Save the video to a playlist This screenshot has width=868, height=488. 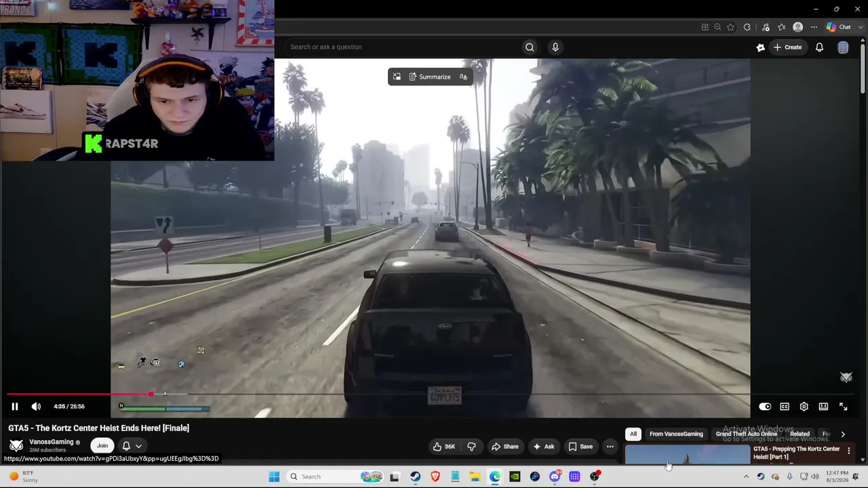coord(580,447)
